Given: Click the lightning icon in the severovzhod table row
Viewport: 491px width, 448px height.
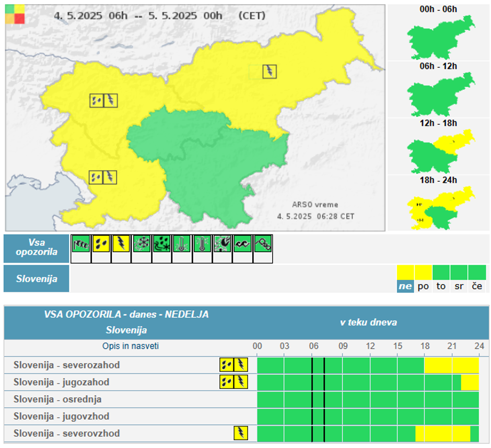Looking at the screenshot, I should [x=240, y=433].
